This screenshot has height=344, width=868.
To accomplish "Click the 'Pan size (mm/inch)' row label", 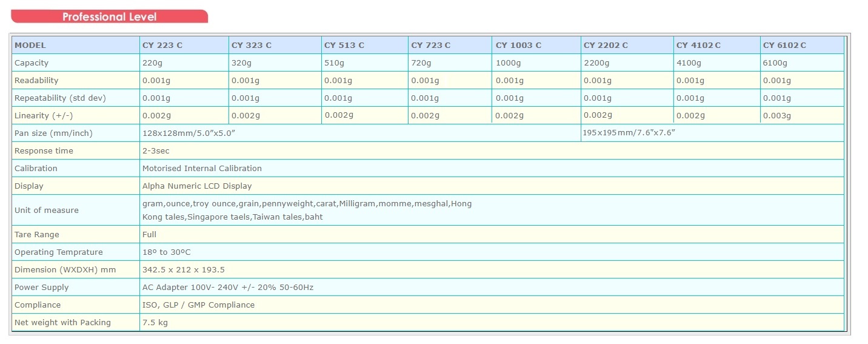I will click(x=53, y=133).
